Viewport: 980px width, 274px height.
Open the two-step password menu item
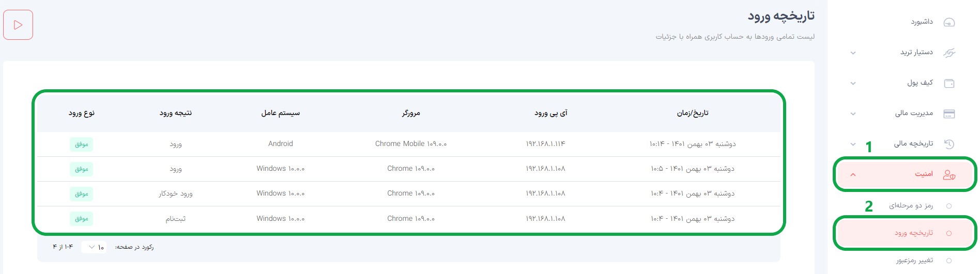tap(911, 205)
